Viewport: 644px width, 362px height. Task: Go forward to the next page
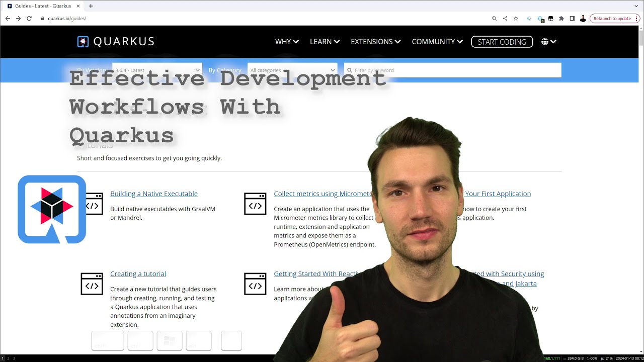[18, 19]
